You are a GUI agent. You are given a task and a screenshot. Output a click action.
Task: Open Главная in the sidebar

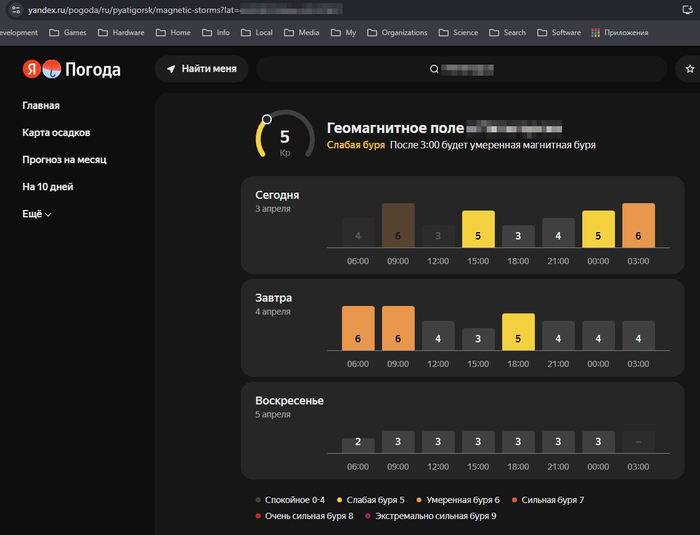pyautogui.click(x=41, y=105)
